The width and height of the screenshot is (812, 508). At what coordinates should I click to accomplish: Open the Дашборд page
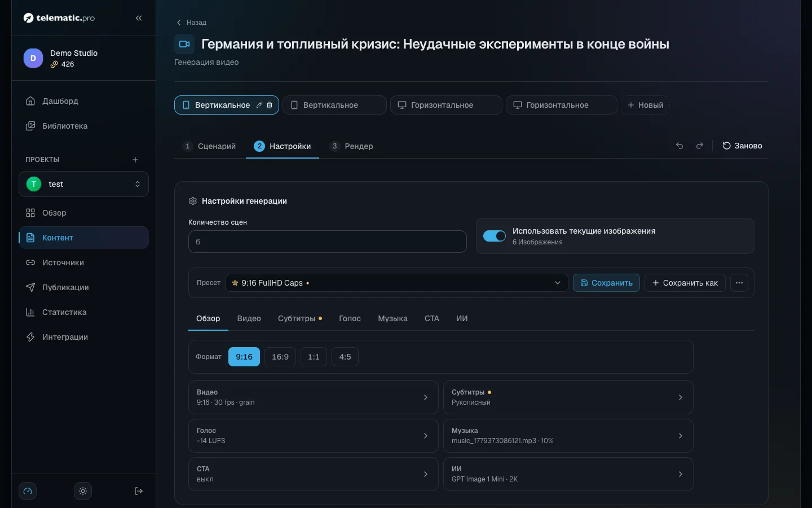pos(83,101)
